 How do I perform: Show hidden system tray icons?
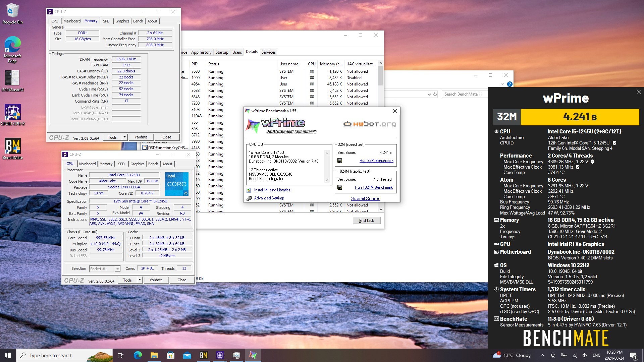[x=542, y=355]
